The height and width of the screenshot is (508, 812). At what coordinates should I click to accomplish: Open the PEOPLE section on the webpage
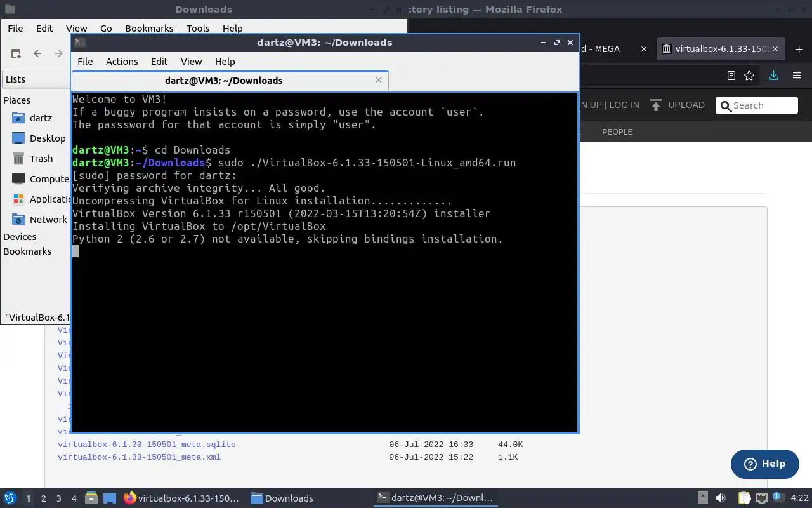[617, 132]
